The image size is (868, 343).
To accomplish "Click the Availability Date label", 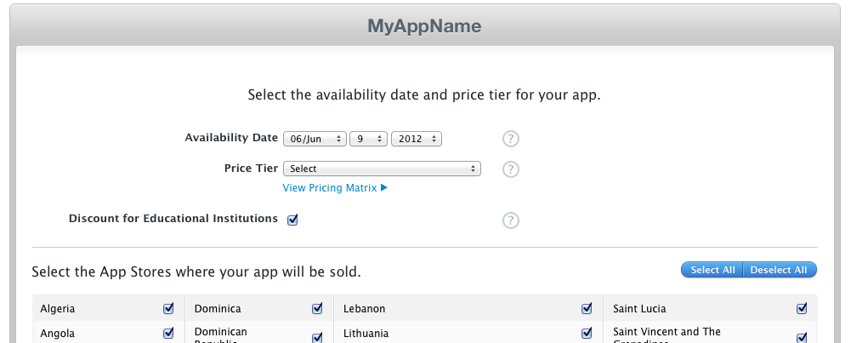I will [x=231, y=137].
